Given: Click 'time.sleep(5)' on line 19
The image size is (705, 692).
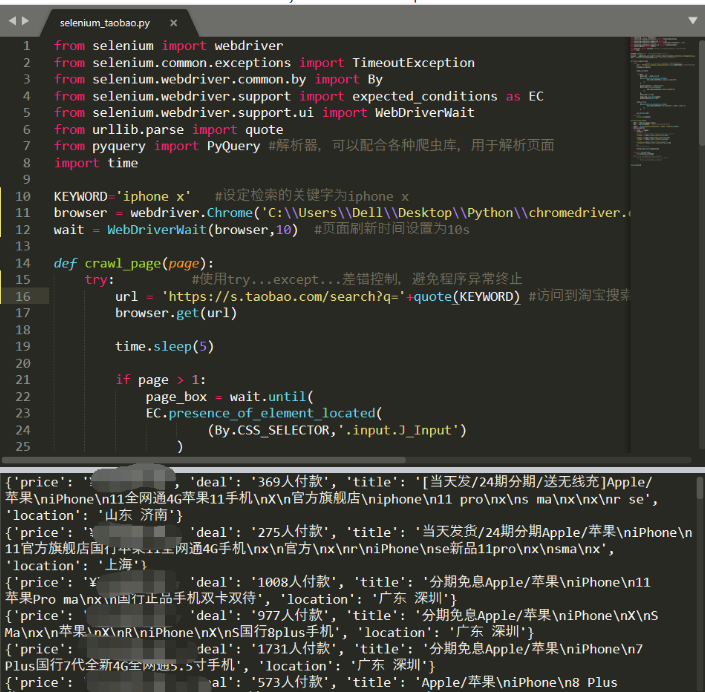Looking at the screenshot, I should click(x=164, y=347).
